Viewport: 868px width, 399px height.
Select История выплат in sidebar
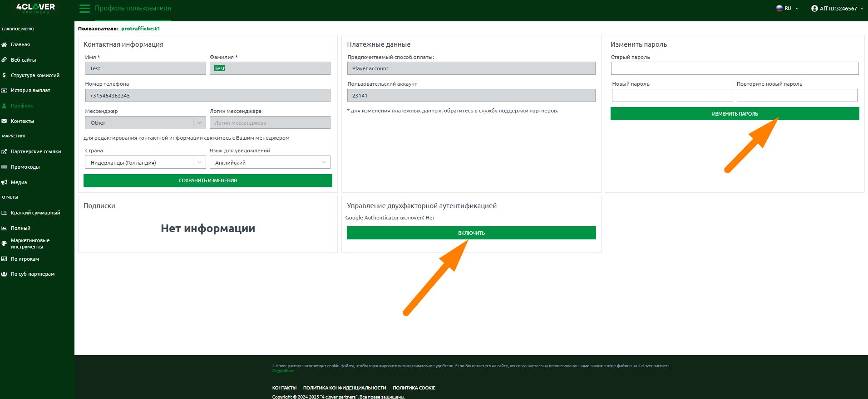pos(30,90)
